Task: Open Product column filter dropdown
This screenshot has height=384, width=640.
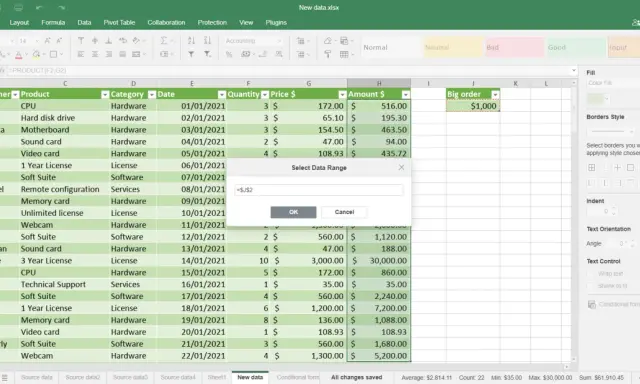Action: pos(105,95)
